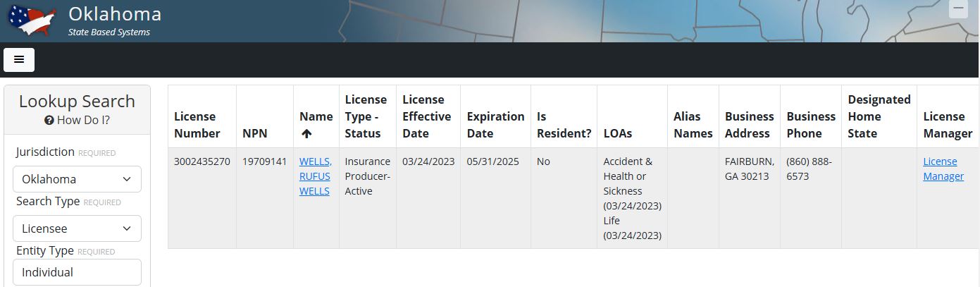Click the US flag map logo
The height and width of the screenshot is (287, 980).
point(32,21)
